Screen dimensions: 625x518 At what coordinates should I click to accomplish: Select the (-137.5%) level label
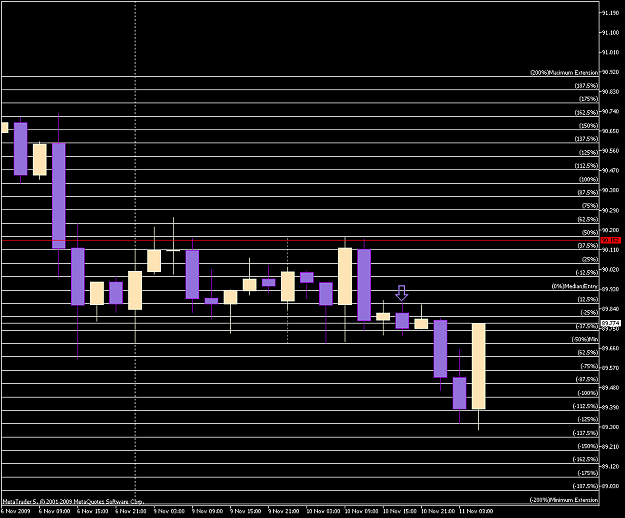tap(585, 433)
